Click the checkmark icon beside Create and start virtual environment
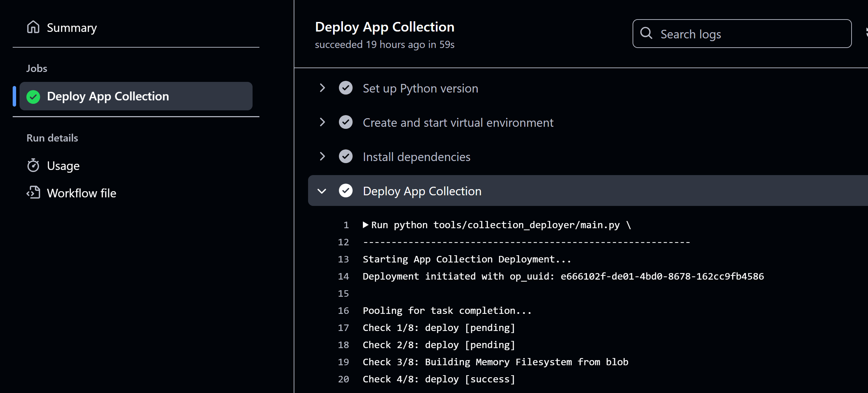868x393 pixels. tap(345, 122)
